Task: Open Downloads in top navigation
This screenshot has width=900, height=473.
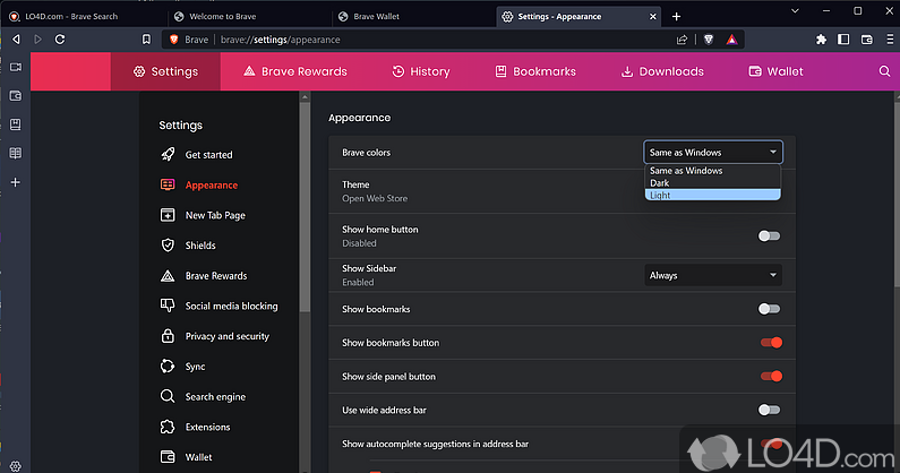Action: [x=662, y=71]
